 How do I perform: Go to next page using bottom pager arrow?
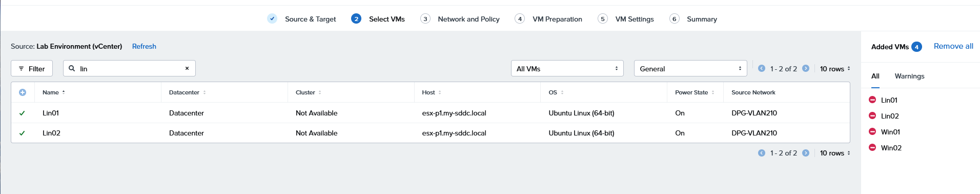point(806,153)
